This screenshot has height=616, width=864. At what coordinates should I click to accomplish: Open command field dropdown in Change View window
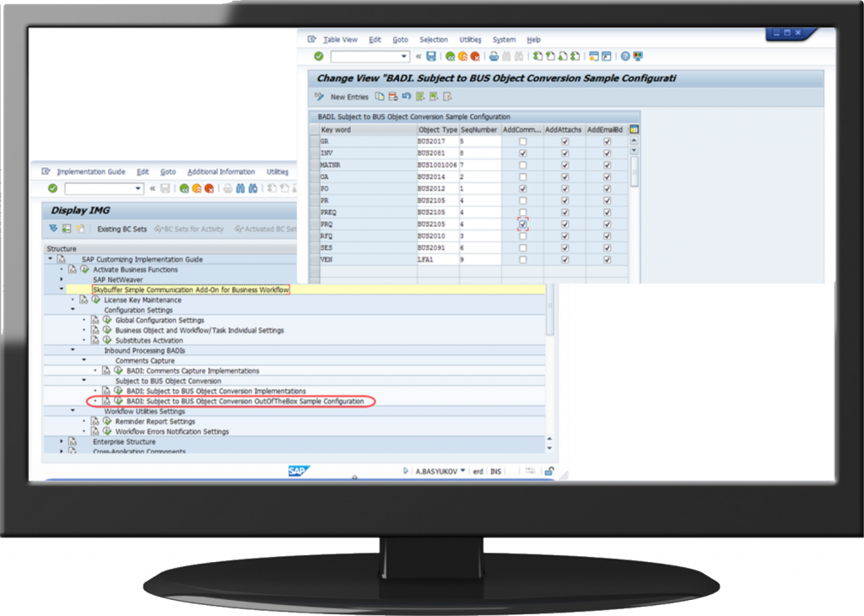(404, 57)
